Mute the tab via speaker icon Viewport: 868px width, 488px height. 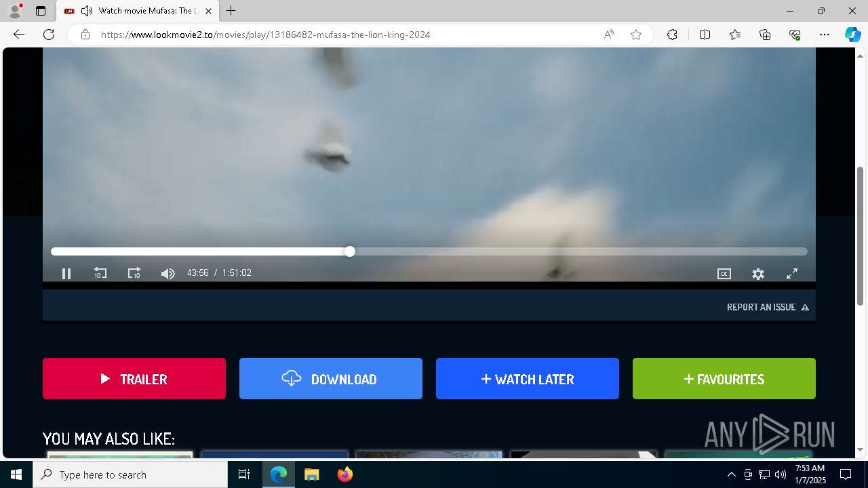pos(87,11)
